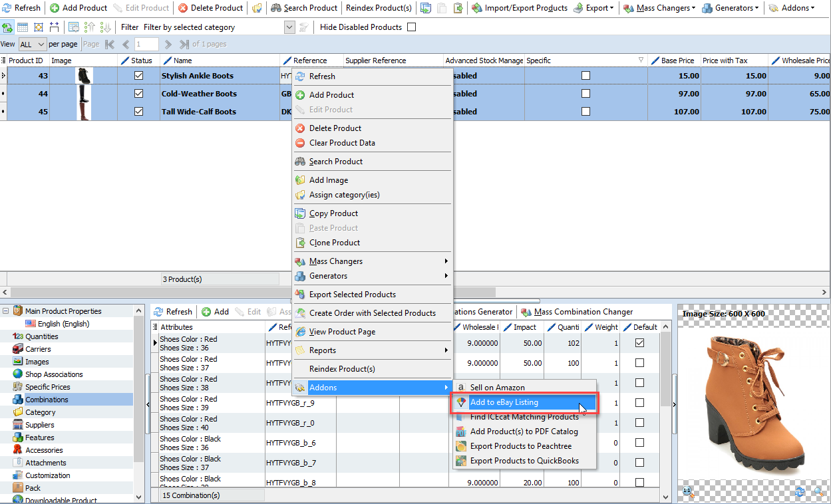Click Add Product button in top toolbar

tap(79, 8)
